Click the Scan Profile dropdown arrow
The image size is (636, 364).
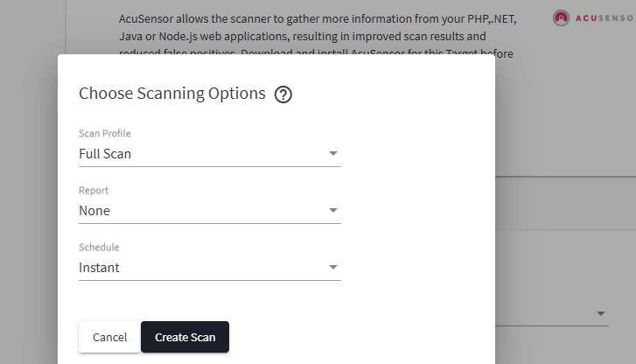coord(332,154)
